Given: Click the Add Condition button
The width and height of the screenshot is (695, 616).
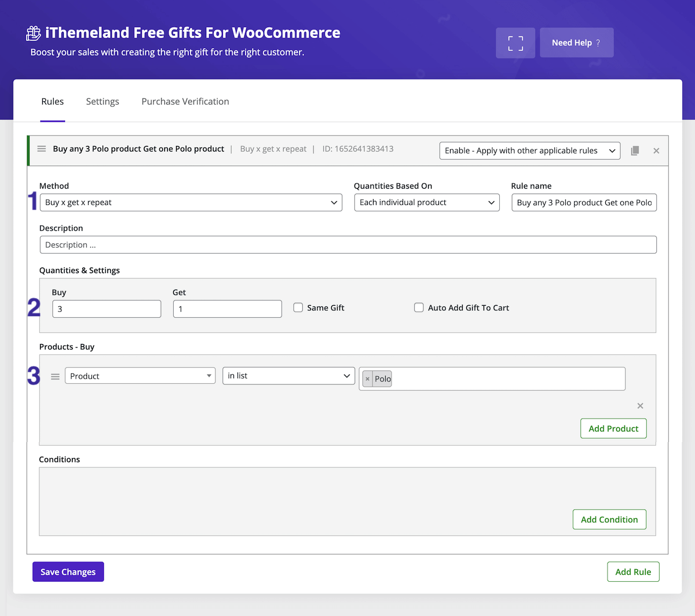Looking at the screenshot, I should click(x=609, y=519).
